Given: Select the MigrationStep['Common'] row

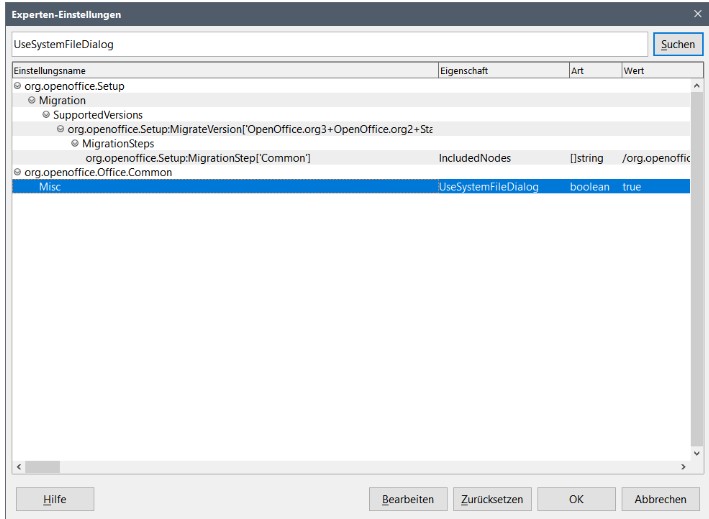Looking at the screenshot, I should click(351, 158).
